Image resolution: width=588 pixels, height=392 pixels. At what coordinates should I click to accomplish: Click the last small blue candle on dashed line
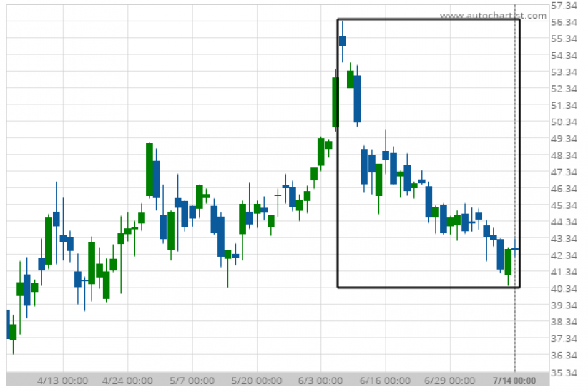[x=515, y=249]
